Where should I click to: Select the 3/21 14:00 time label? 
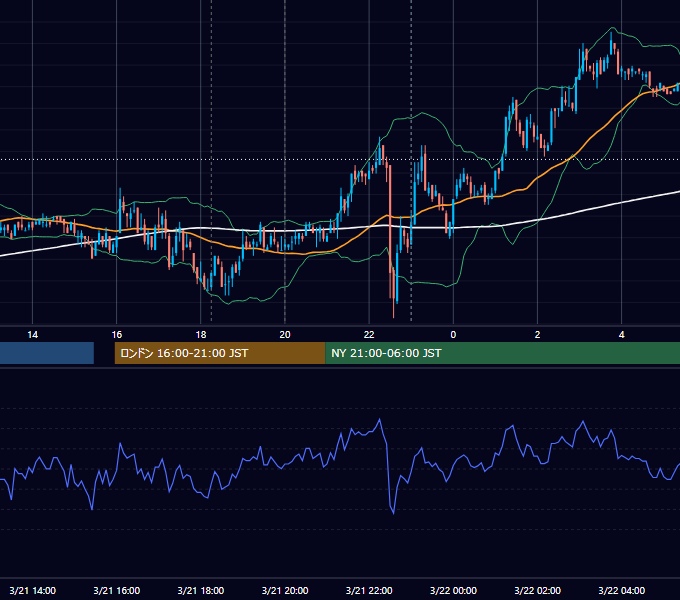pos(33,590)
